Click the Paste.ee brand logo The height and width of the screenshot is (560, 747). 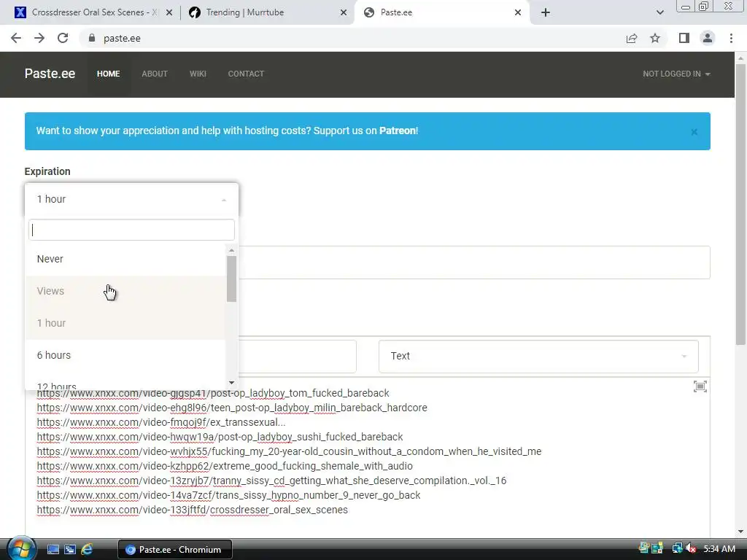[x=50, y=74]
